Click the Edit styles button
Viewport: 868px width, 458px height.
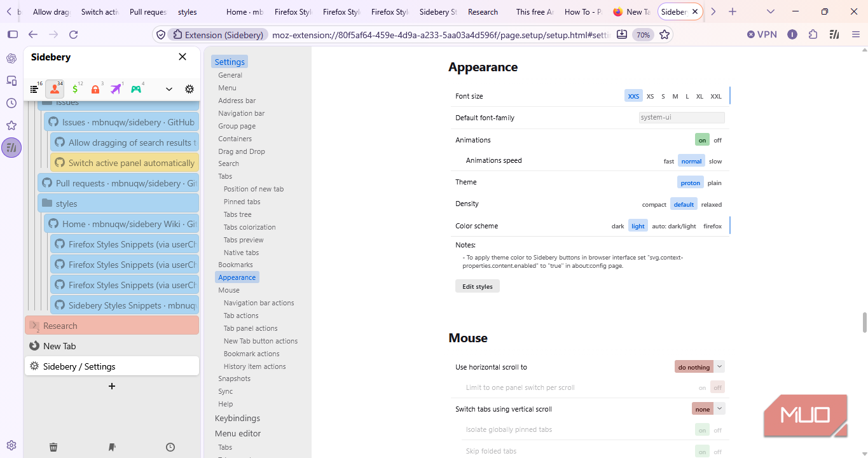click(478, 286)
